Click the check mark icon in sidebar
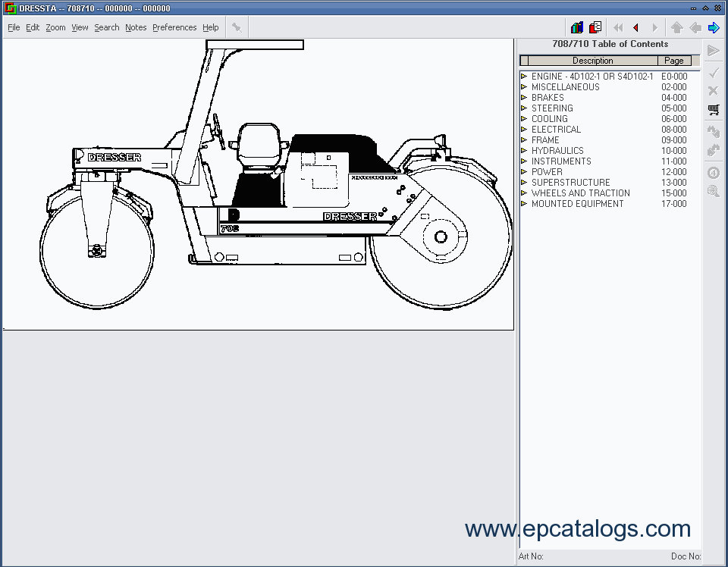 (x=714, y=72)
